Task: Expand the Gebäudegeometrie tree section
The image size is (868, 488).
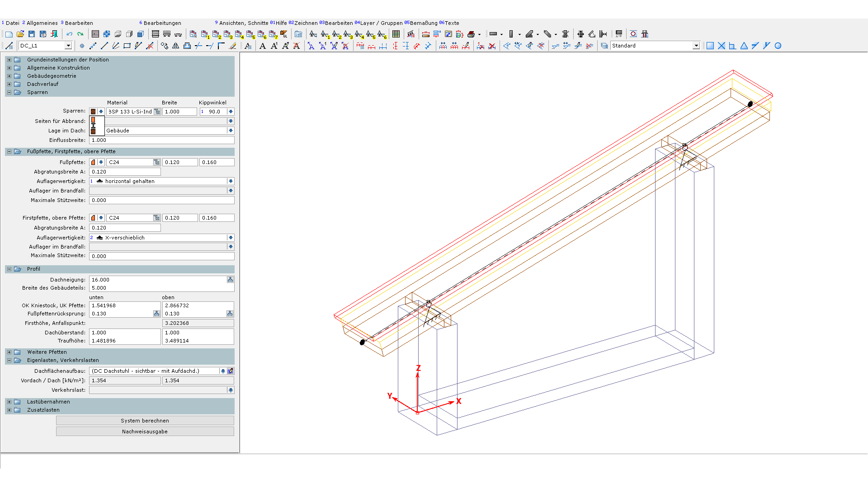Action: (x=9, y=76)
